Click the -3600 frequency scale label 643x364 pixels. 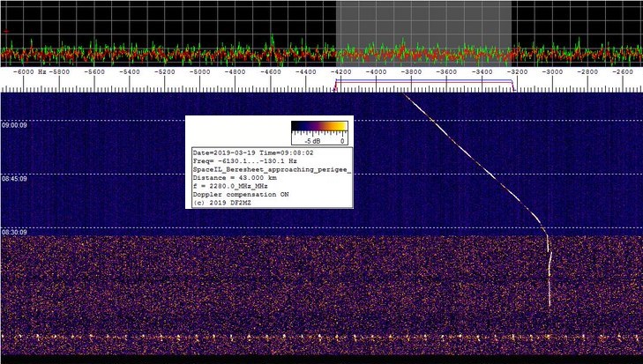(446, 71)
